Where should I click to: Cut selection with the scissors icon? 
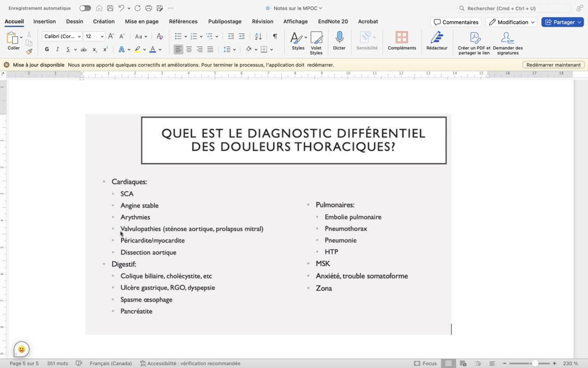(x=29, y=34)
